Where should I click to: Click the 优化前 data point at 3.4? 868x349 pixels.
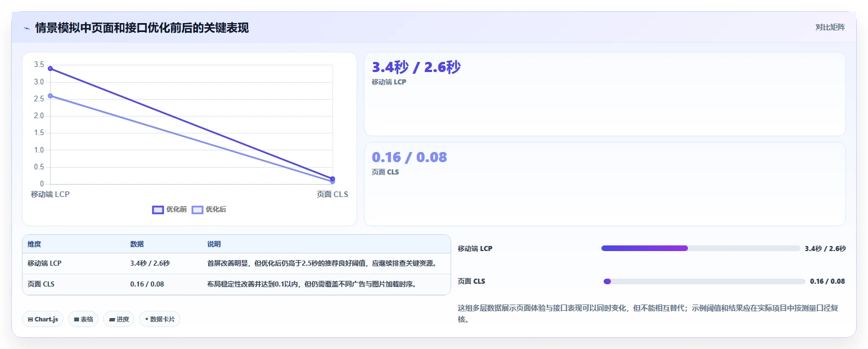(x=51, y=69)
